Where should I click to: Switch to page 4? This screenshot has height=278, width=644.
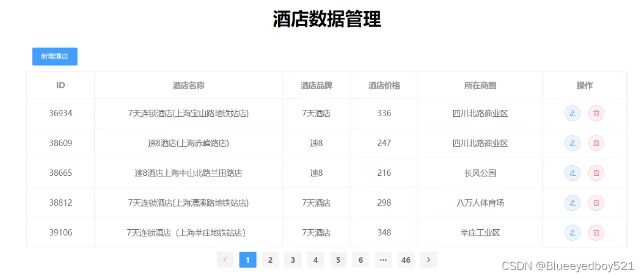pos(315,260)
